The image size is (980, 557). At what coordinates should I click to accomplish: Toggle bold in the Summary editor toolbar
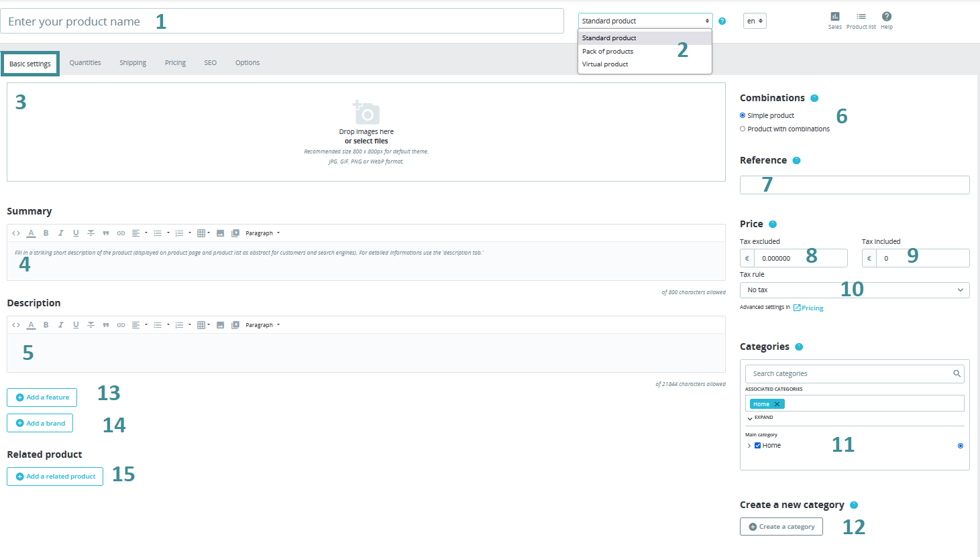click(x=46, y=233)
